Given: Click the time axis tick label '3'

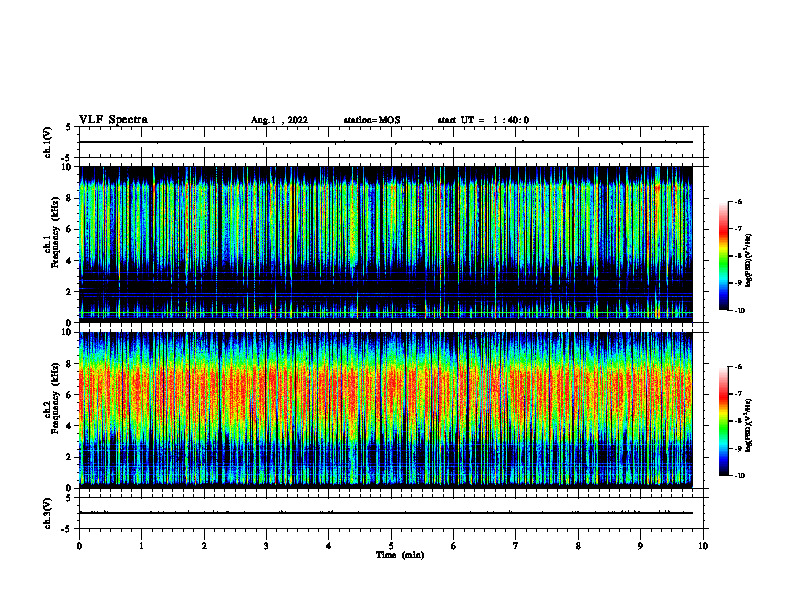Looking at the screenshot, I should pos(266,546).
